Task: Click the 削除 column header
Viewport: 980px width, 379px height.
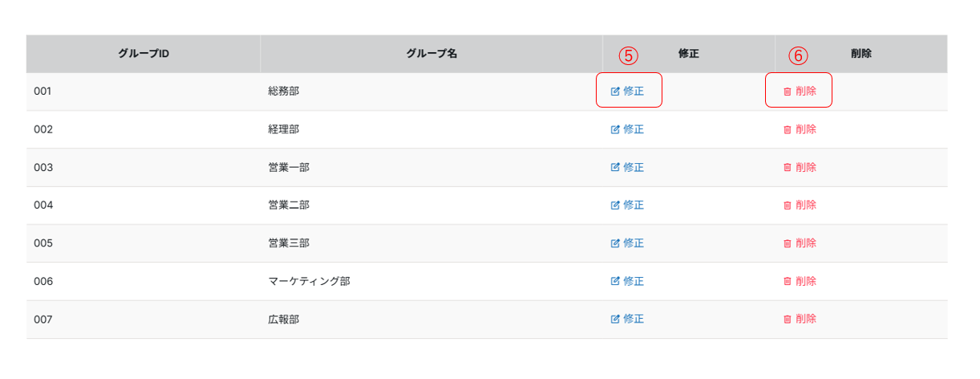Action: click(861, 54)
